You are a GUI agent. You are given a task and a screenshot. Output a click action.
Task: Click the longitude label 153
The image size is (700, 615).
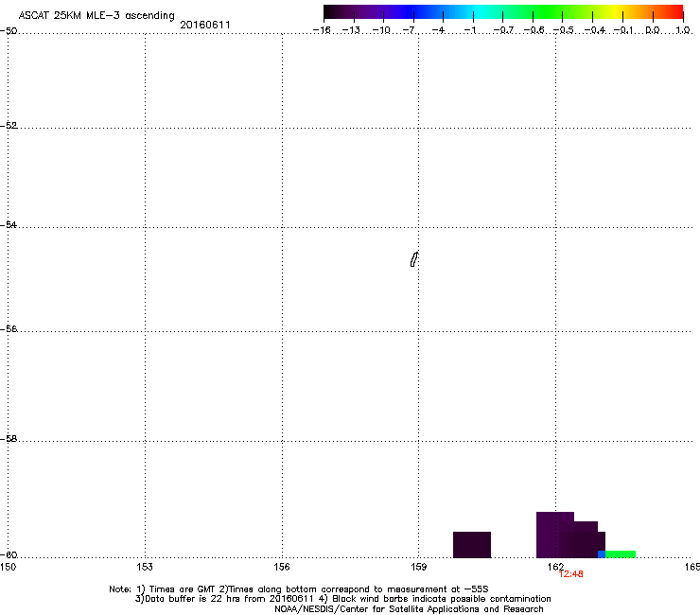click(145, 567)
